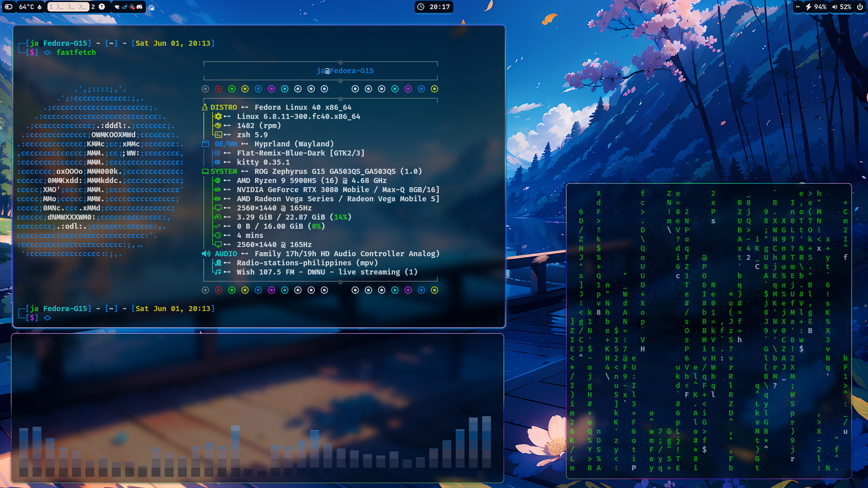Open the power menu icon
868x488 pixels.
(860, 7)
